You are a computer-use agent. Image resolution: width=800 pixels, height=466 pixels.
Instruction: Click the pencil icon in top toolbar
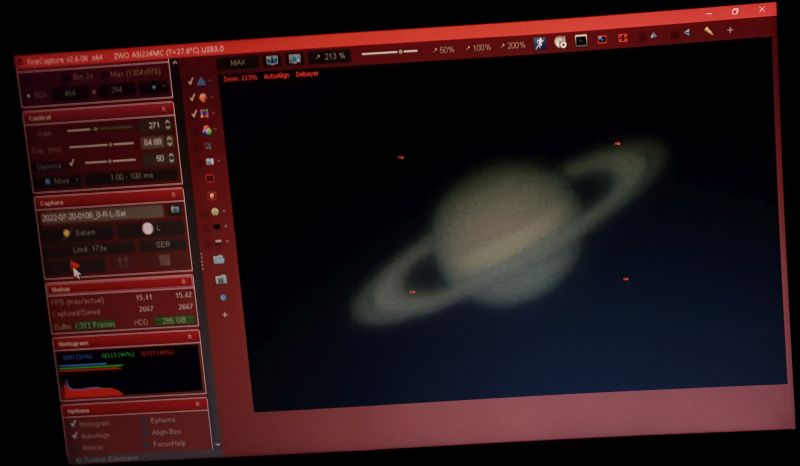coord(708,31)
